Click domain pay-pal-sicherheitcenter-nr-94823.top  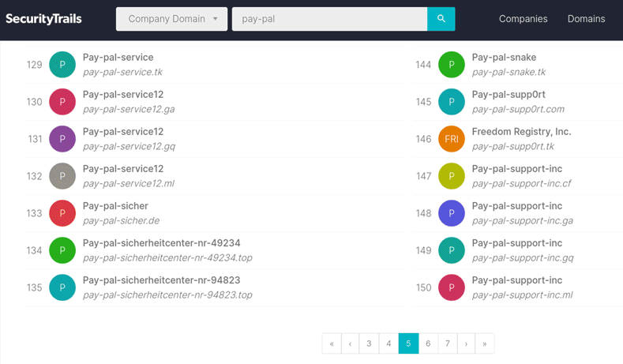click(x=167, y=295)
